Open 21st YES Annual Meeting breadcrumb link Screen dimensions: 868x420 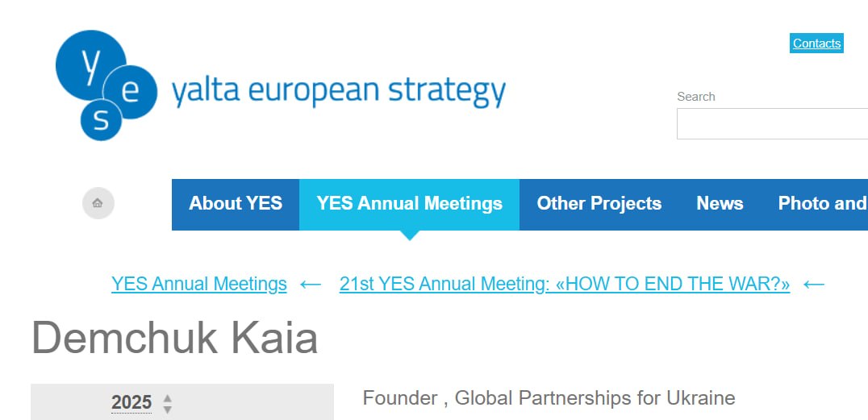click(x=565, y=284)
